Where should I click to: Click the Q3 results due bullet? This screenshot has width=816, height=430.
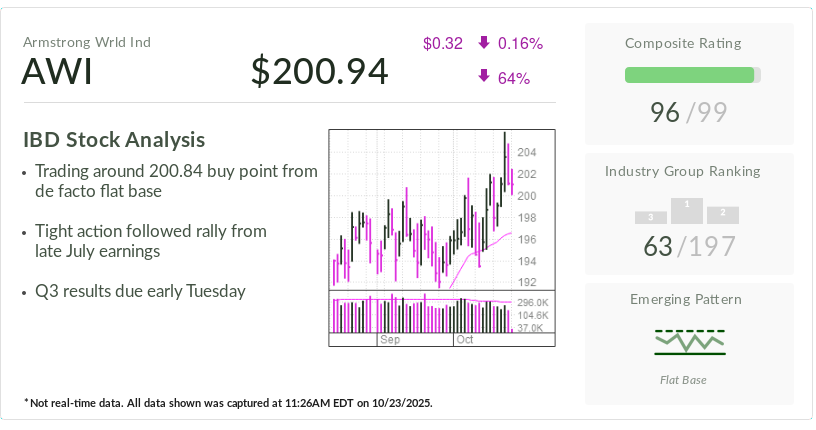tap(140, 291)
